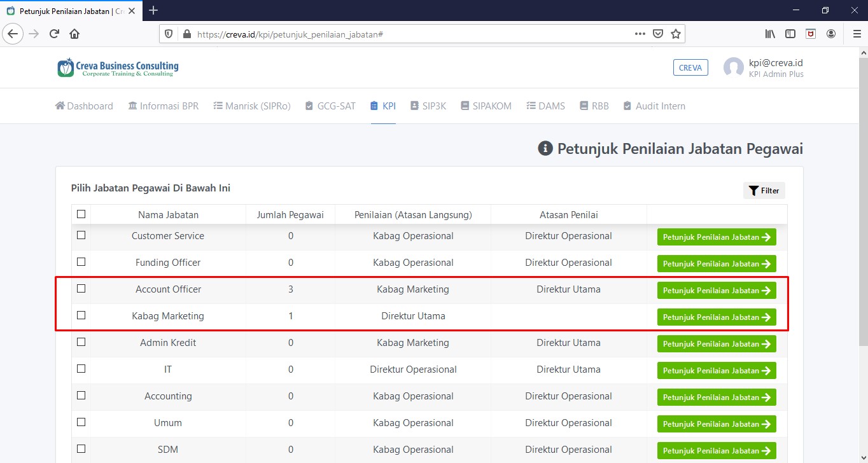This screenshot has width=868, height=463.
Task: Click the site security padlock icon
Action: (x=186, y=34)
